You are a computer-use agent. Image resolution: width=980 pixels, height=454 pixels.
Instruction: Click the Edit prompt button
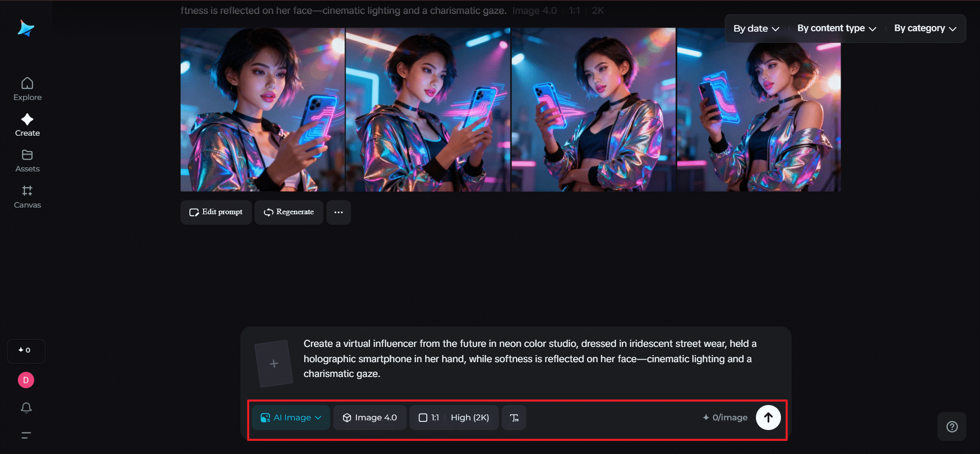click(216, 212)
